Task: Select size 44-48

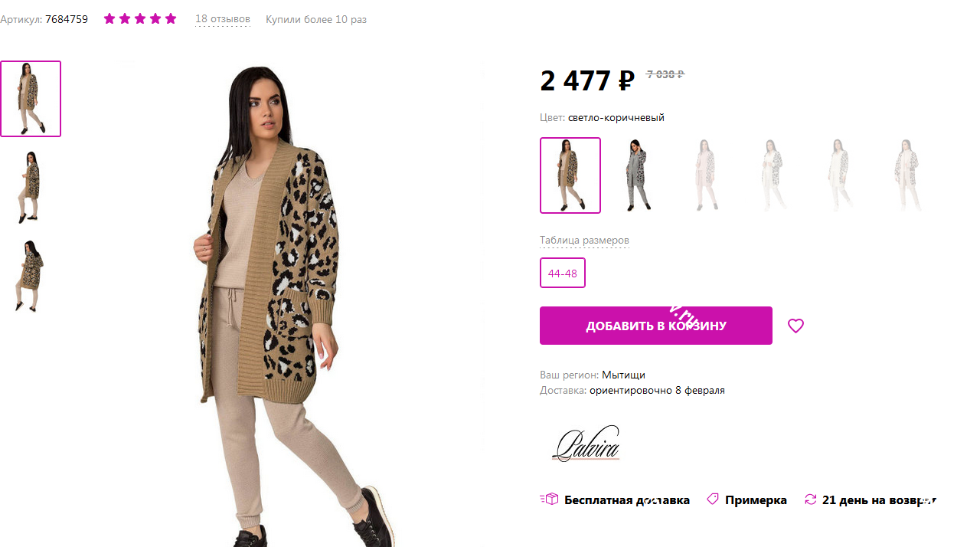Action: (563, 273)
